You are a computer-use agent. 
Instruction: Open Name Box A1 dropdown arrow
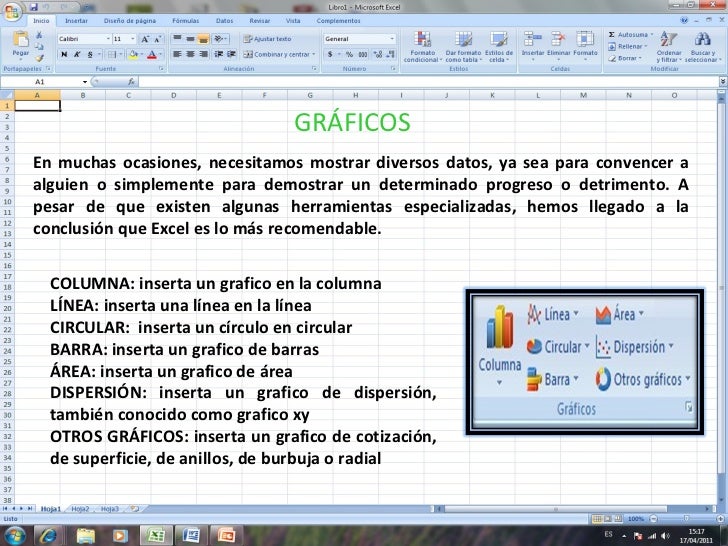coord(85,82)
